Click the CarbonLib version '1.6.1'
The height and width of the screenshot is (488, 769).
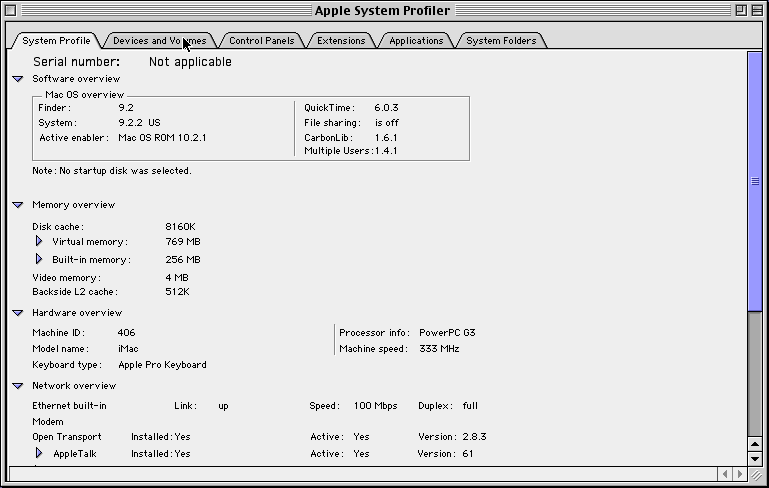coord(386,138)
